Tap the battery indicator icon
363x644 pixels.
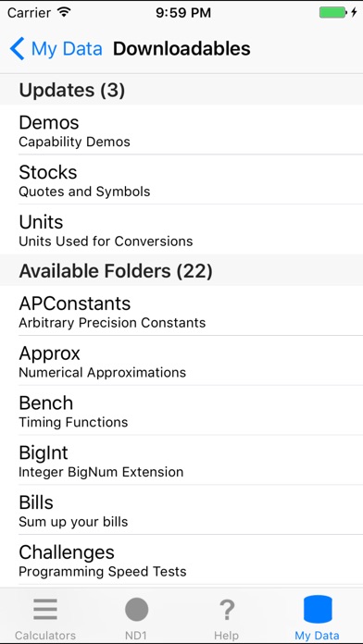(x=333, y=12)
